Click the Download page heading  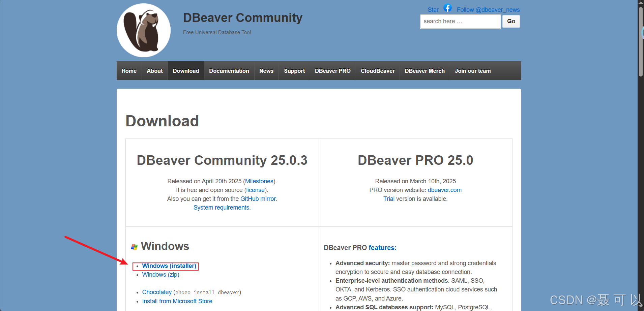(162, 121)
